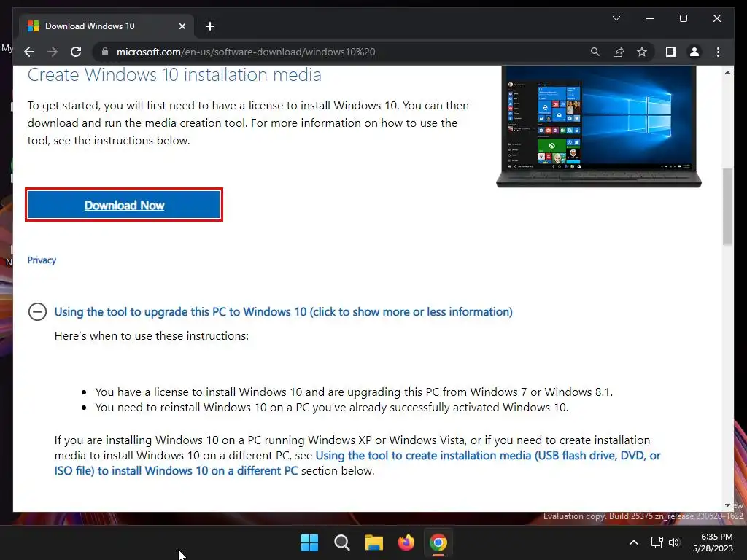This screenshot has height=560, width=747.
Task: Click scrollbar up arrow
Action: [727, 72]
